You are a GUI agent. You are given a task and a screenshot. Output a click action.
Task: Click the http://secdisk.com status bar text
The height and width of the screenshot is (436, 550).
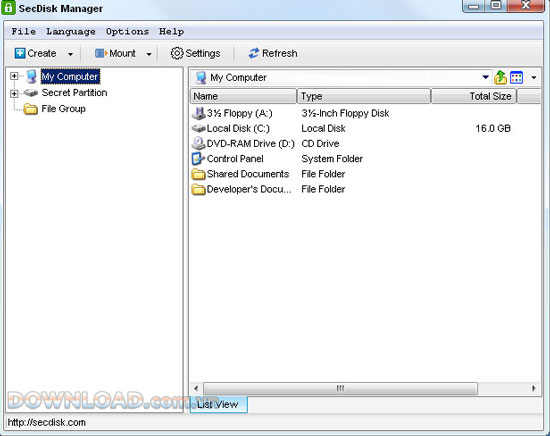(46, 422)
